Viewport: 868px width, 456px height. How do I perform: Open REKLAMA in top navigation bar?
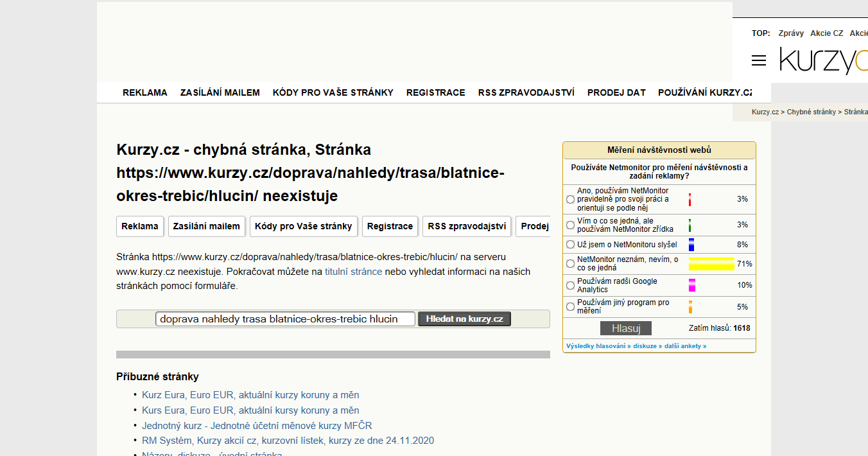pos(145,92)
